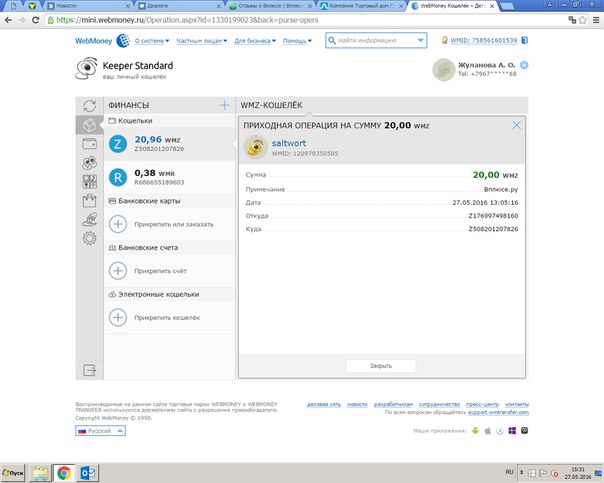Click the Примечание value Вплюсе.ру

(501, 190)
